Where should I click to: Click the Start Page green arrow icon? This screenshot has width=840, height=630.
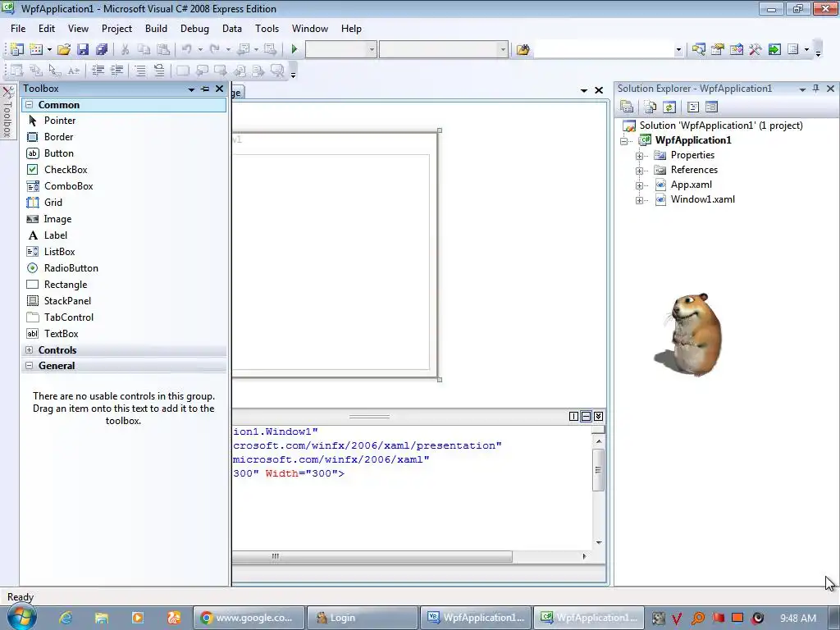774,49
